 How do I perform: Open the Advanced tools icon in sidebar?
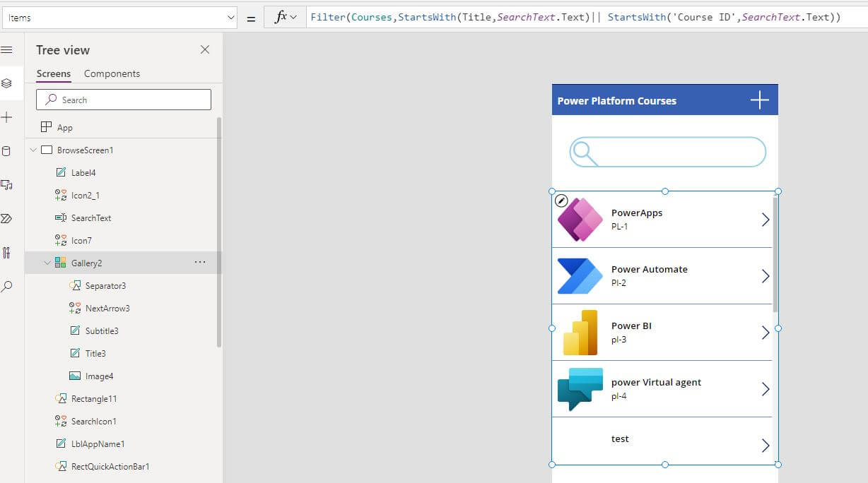[7, 253]
